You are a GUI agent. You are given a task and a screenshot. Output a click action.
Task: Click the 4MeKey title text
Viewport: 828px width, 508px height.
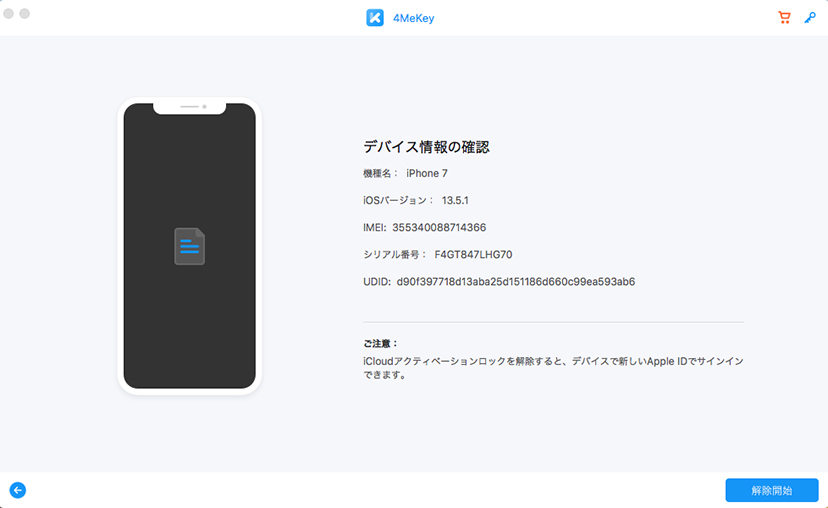point(412,18)
